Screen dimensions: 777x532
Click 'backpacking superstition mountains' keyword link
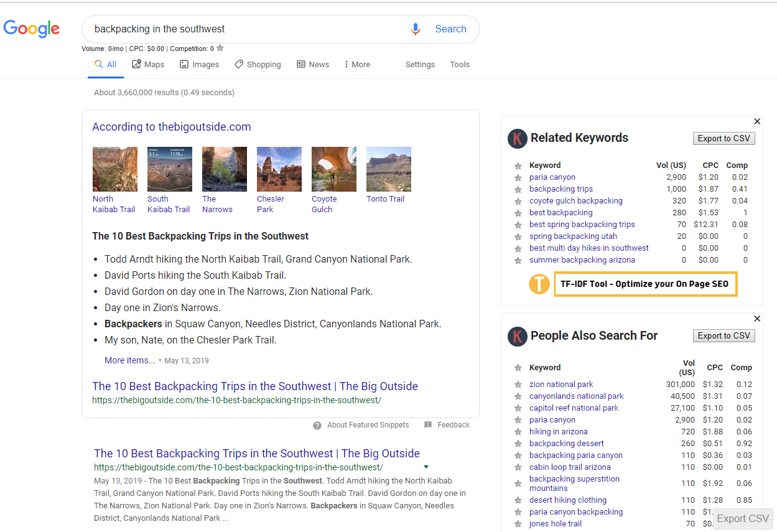574,483
